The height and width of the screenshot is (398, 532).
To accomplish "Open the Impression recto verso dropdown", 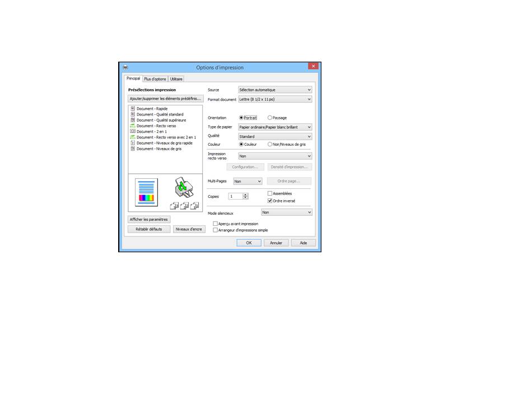I will click(275, 156).
